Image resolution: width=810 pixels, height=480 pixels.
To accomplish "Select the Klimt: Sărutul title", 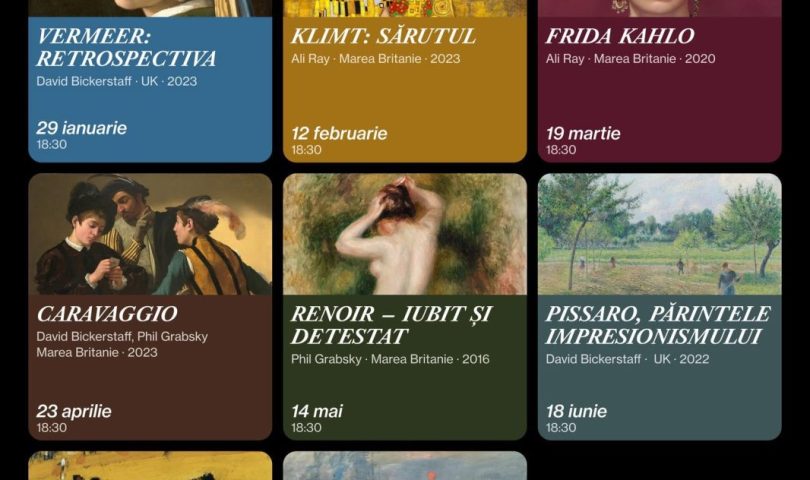I will [x=383, y=36].
